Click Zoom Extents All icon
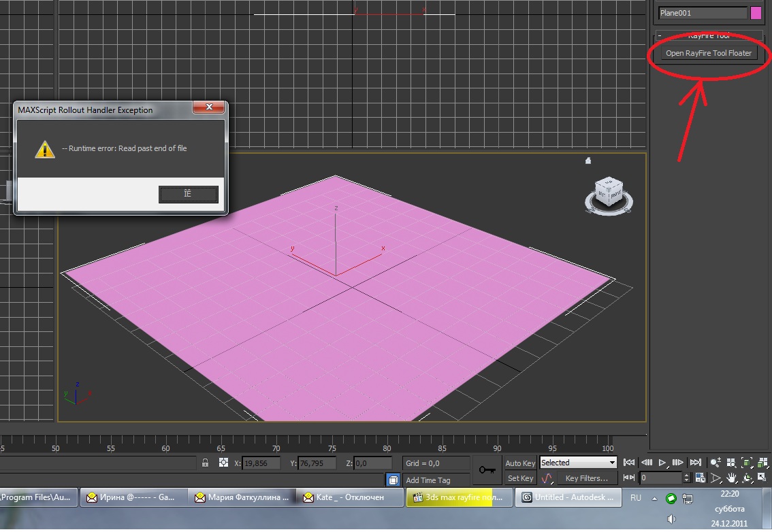Image resolution: width=772 pixels, height=532 pixels. pos(762,463)
